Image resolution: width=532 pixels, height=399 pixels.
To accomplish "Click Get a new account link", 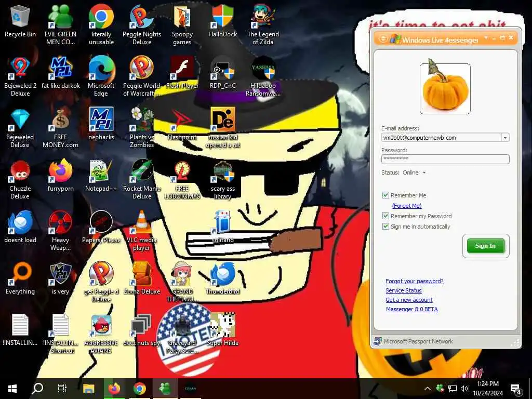I will tap(409, 300).
